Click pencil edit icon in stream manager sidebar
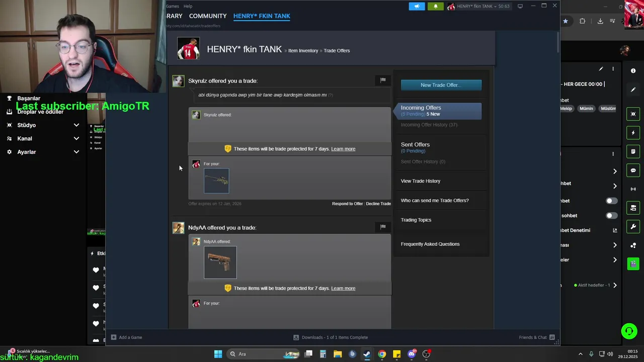Screen dimensions: 644x362 pos(633,89)
